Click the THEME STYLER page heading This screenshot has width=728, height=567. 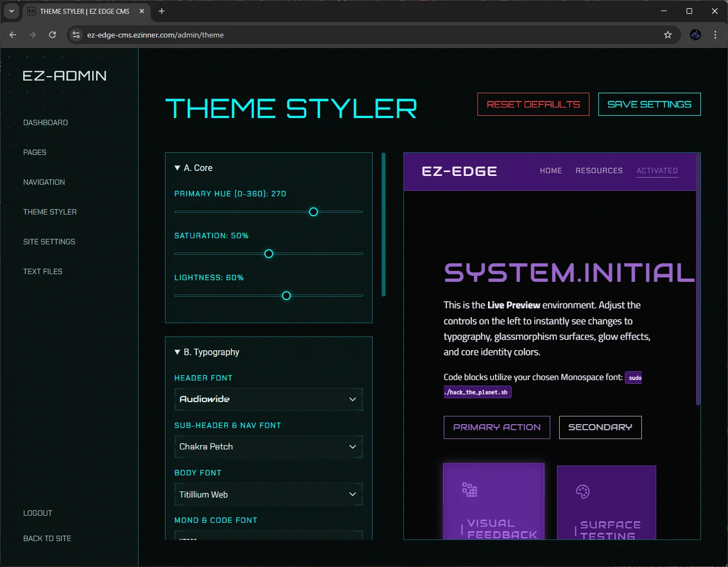tap(291, 108)
